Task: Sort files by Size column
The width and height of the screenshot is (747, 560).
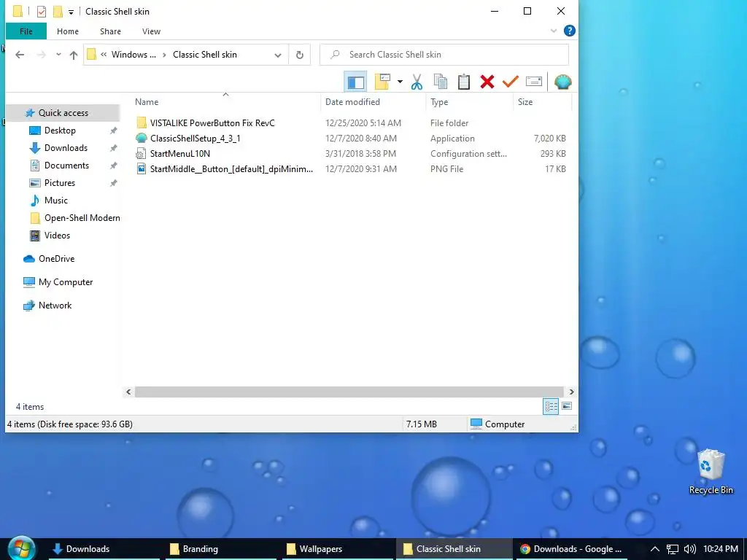Action: coord(525,102)
